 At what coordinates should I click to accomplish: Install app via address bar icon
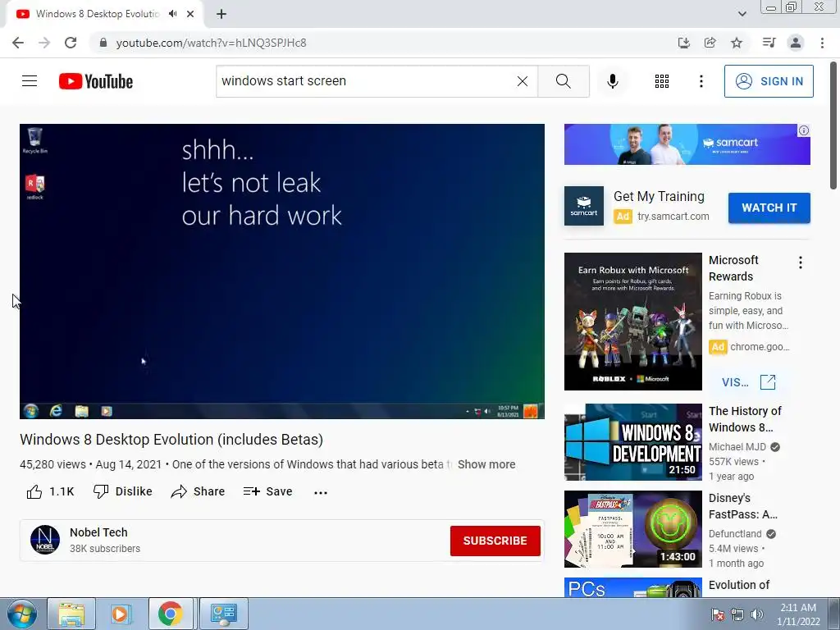click(x=683, y=43)
